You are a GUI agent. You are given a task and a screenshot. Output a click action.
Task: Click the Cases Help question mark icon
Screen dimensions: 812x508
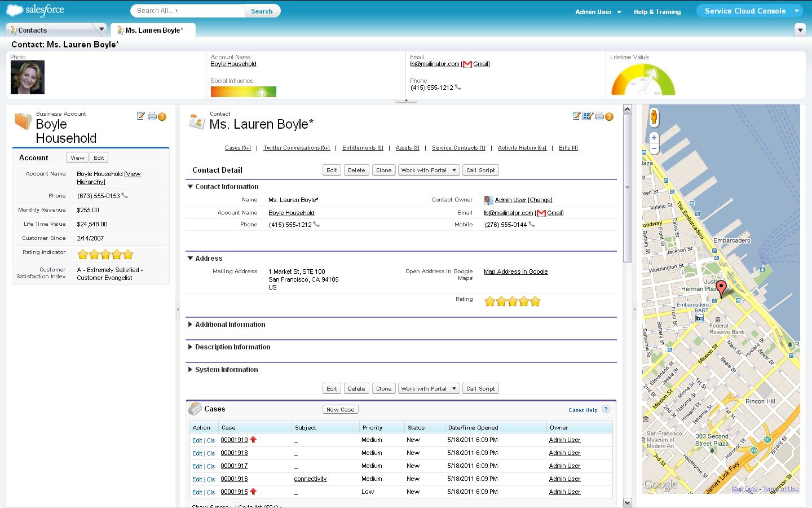pos(606,410)
